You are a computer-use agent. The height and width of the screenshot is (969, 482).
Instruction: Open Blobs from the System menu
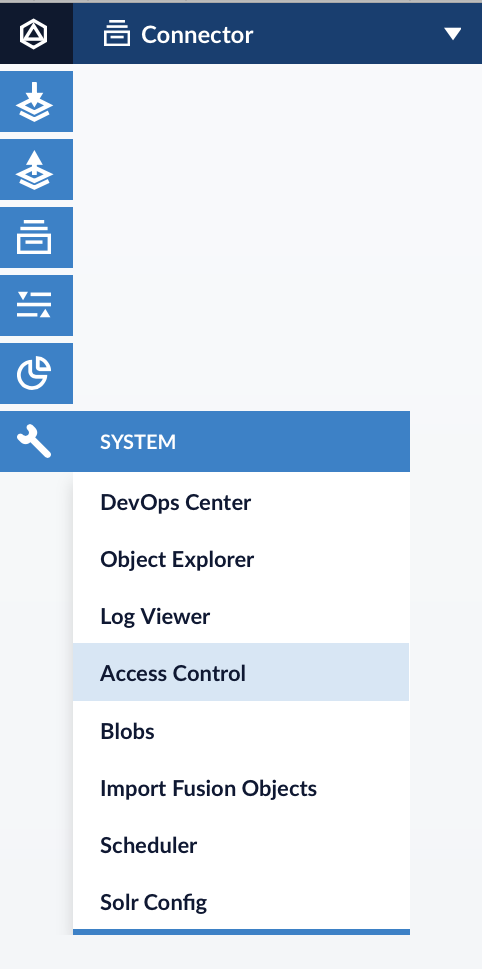(241, 731)
